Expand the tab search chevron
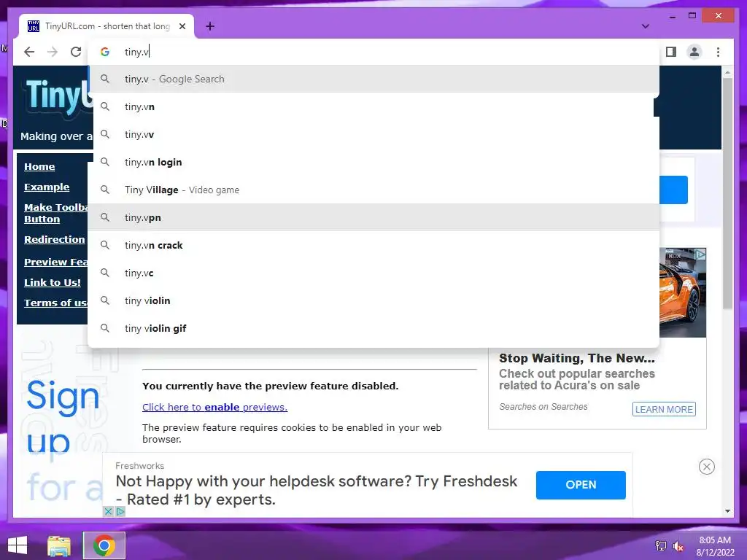Viewport: 747px width, 560px height. 645,26
